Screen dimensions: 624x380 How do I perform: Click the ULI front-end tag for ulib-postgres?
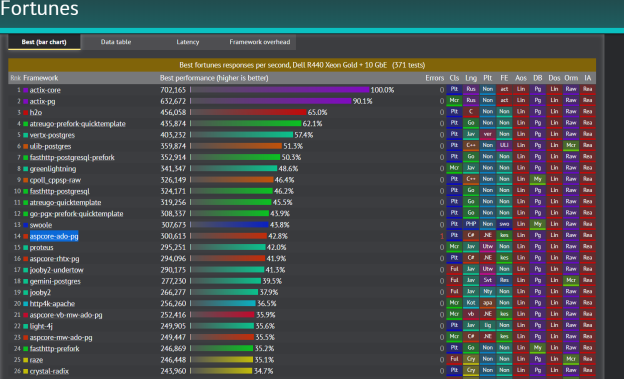click(504, 145)
